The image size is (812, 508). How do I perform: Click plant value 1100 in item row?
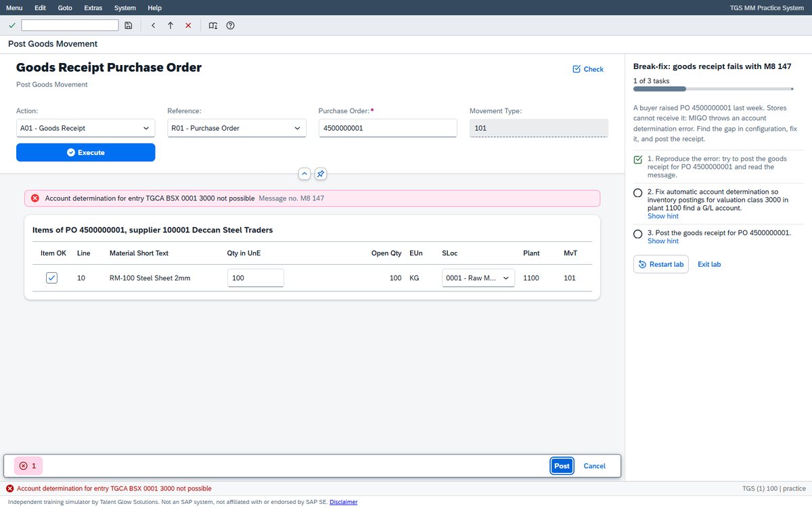pos(531,278)
